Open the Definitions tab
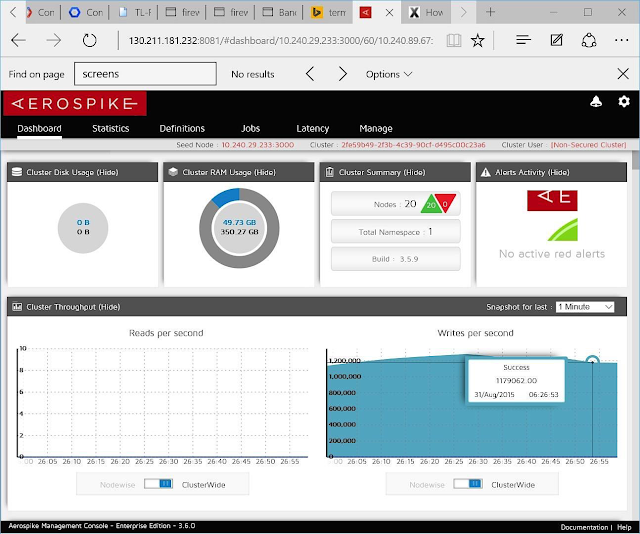 point(182,129)
